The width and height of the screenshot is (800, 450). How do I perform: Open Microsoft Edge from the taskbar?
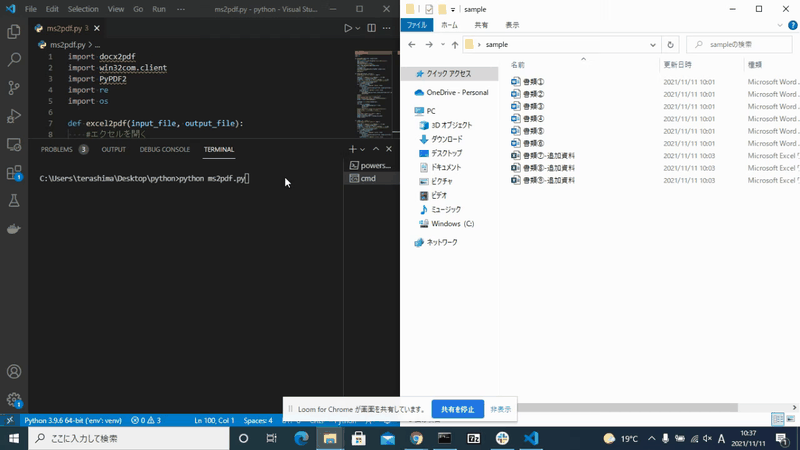coord(301,438)
